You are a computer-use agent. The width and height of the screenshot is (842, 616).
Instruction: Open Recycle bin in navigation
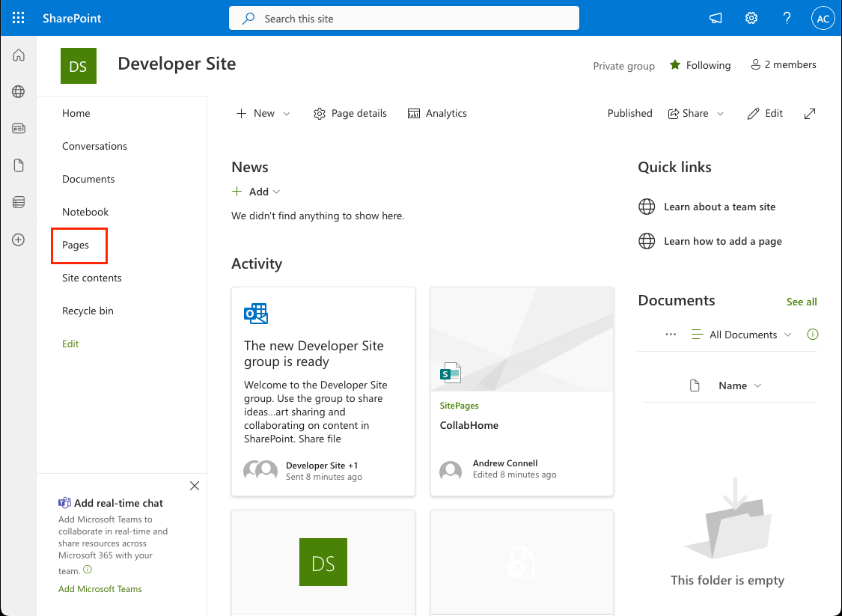[x=88, y=311]
